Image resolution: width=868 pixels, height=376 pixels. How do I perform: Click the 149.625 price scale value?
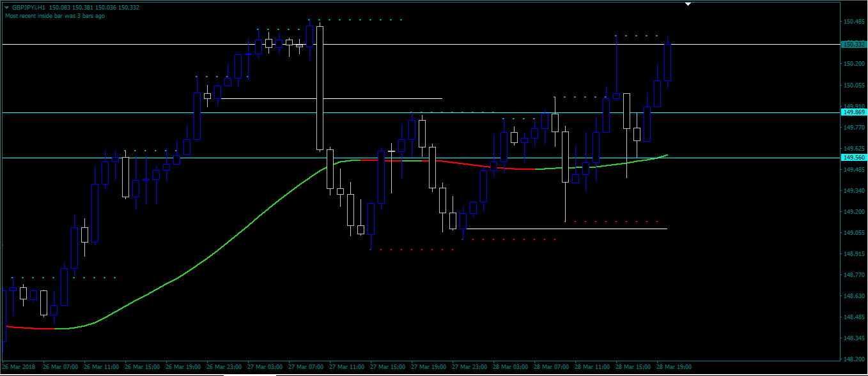coord(855,148)
